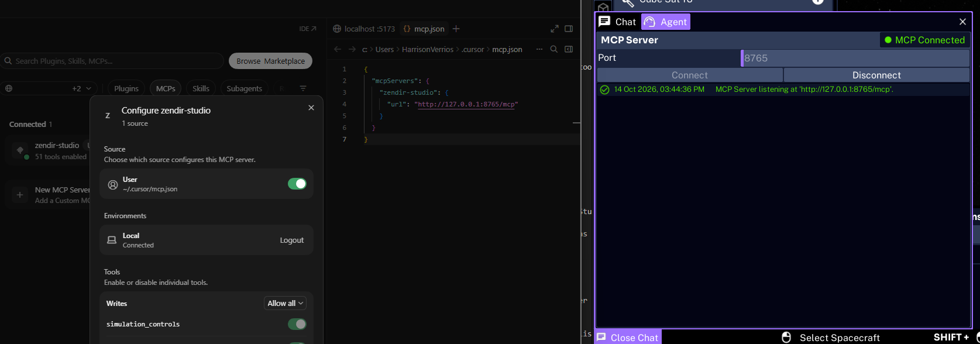Click the Port input field showing 8765
The image size is (980, 344).
[x=855, y=58]
